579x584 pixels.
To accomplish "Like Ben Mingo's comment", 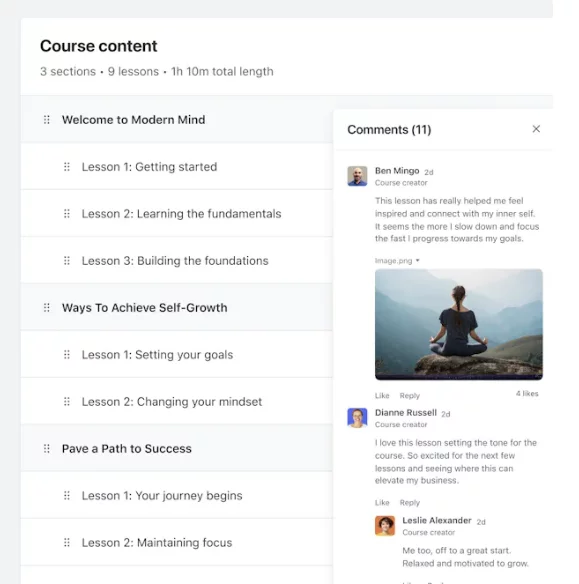I will (382, 396).
